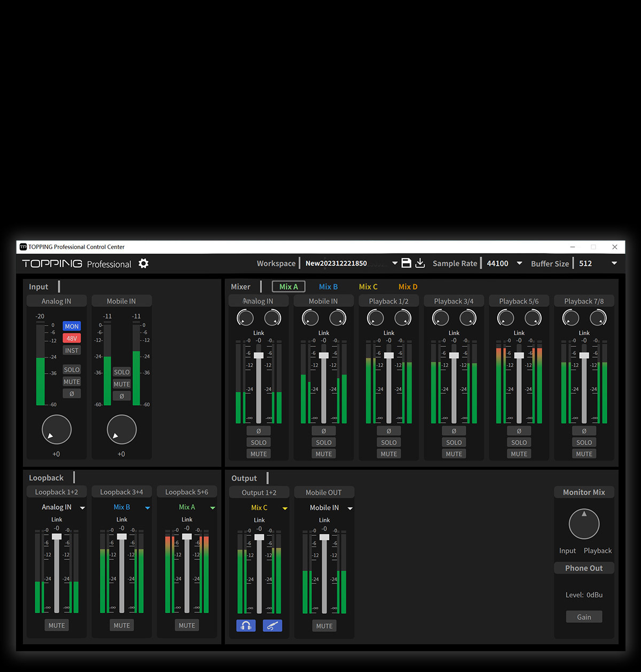Viewport: 641px width, 672px height.
Task: Click phase invert on Playback 3/4 mixer channel
Action: (454, 431)
